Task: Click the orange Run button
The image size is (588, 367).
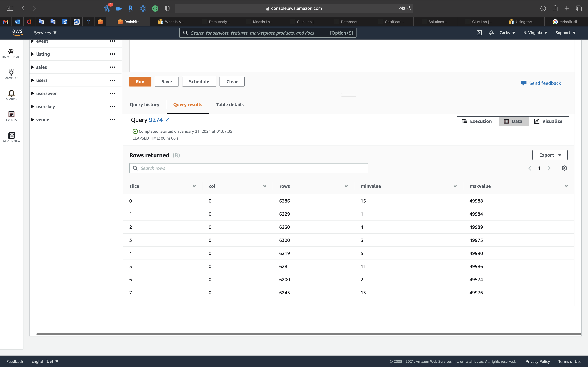Action: point(140,82)
